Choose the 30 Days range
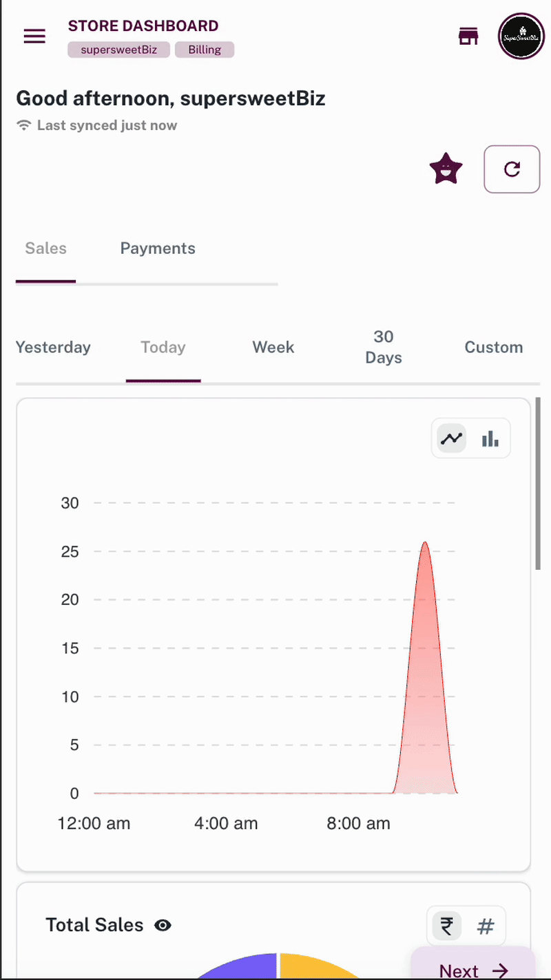 tap(384, 348)
